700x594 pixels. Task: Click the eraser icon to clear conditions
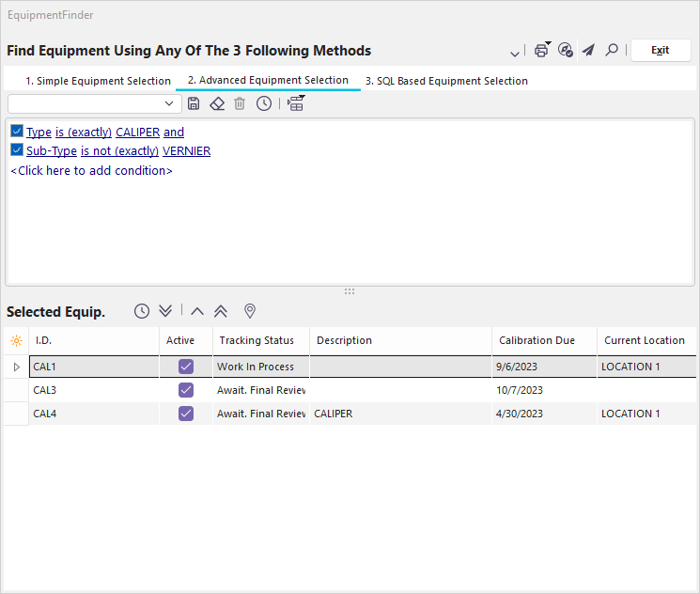[217, 103]
